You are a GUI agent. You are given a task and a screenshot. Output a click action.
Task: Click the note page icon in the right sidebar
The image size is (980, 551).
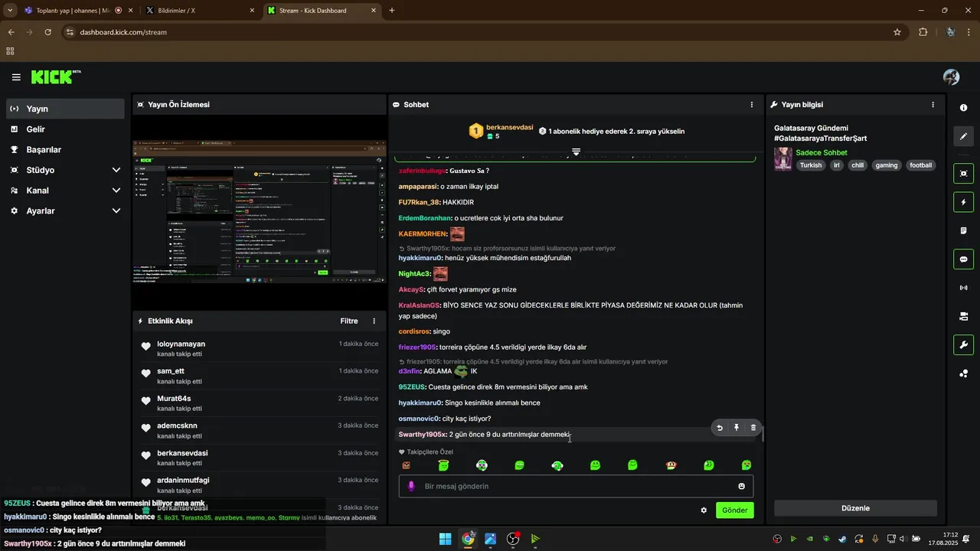[x=963, y=230]
